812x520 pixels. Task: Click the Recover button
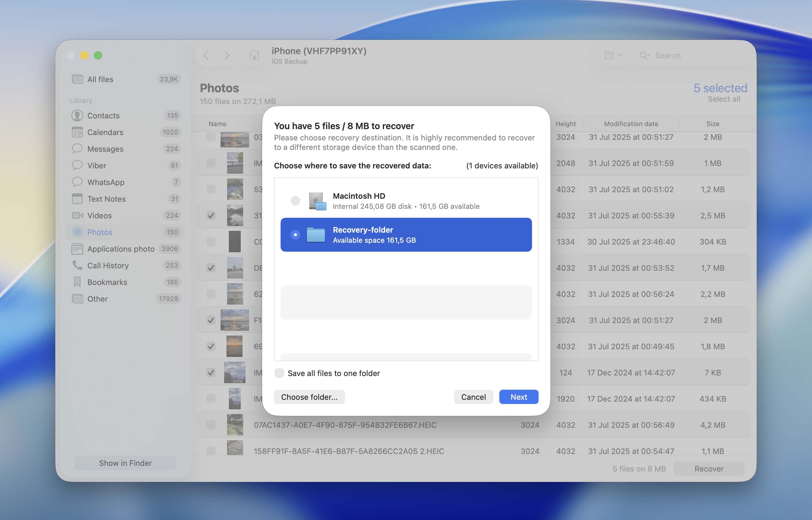[x=709, y=469]
